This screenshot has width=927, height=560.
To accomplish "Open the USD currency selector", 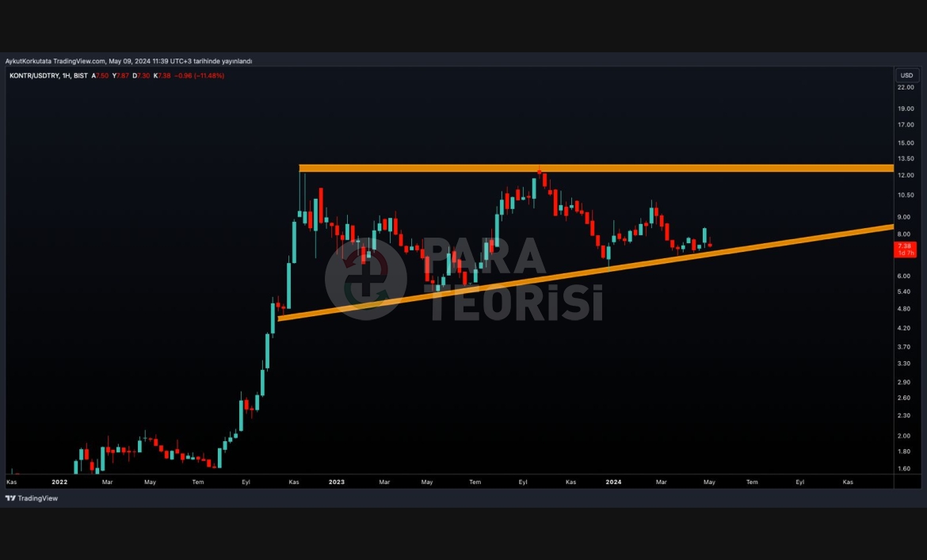I will [x=906, y=75].
